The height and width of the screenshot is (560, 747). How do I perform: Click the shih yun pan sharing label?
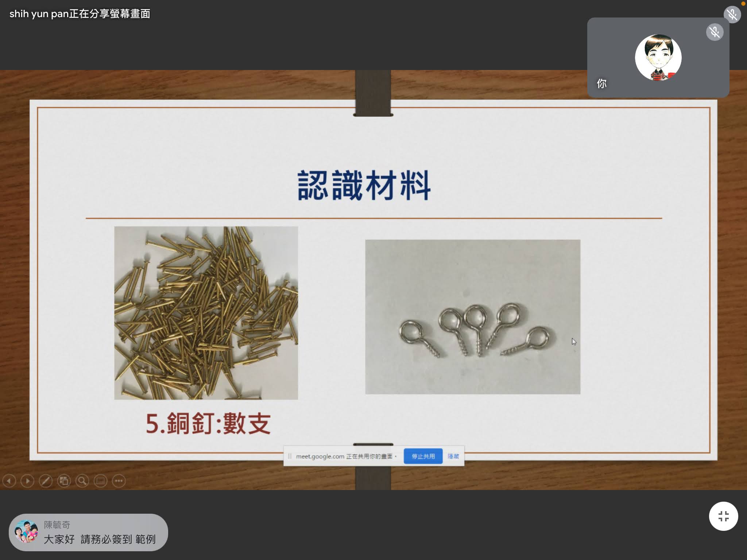(x=80, y=14)
